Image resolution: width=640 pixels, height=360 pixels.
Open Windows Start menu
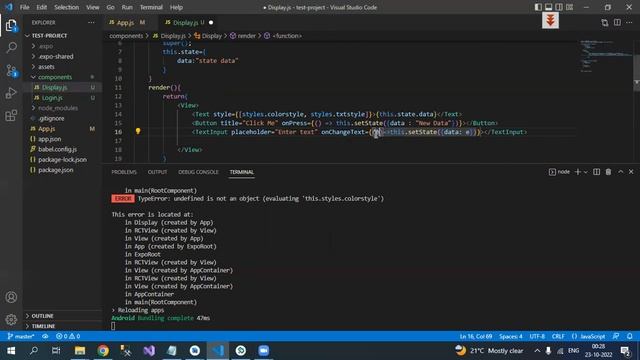11,350
